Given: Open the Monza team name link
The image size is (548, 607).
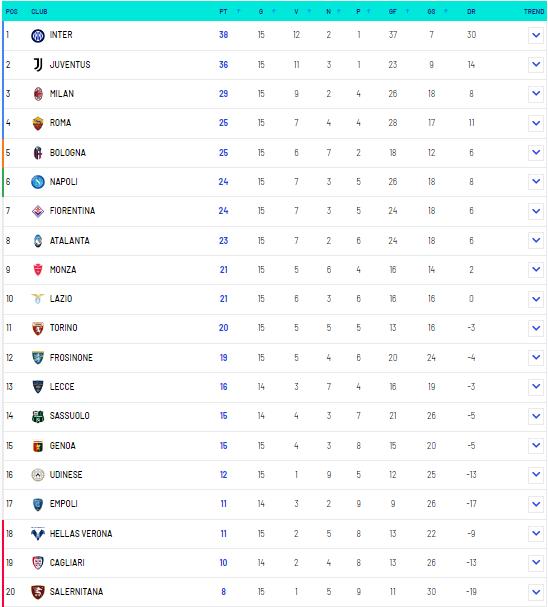Looking at the screenshot, I should click(63, 270).
